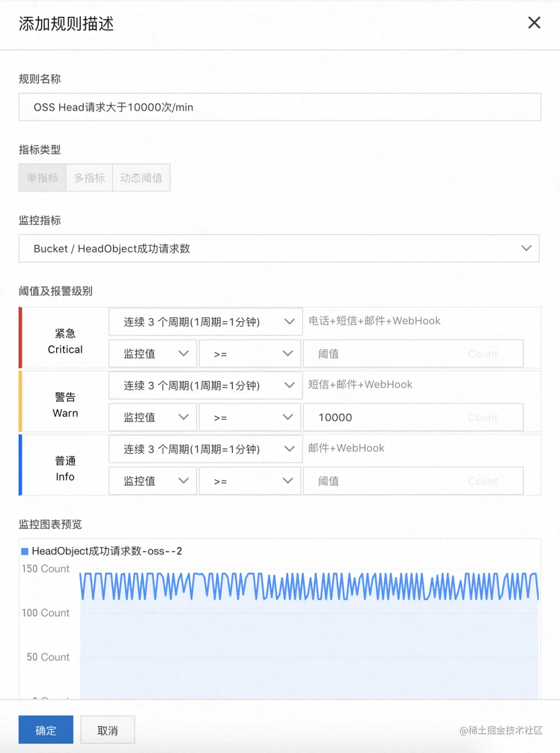Click the 150 Count axis label
The height and width of the screenshot is (753, 560).
(x=46, y=569)
